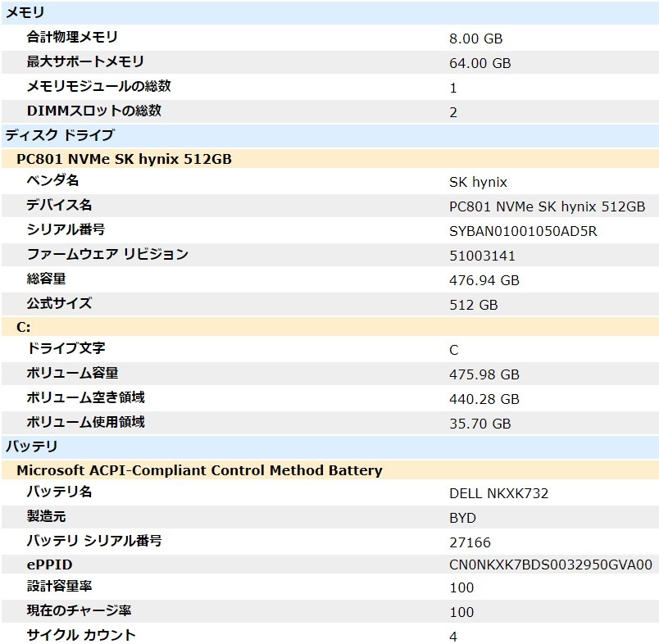Click the 64.00 GB value
This screenshot has height=644, width=659.
coord(480,63)
